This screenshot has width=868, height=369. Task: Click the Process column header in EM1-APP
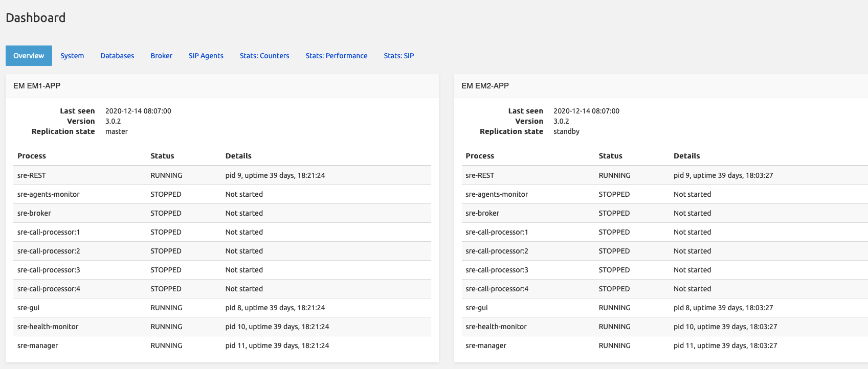pyautogui.click(x=32, y=156)
